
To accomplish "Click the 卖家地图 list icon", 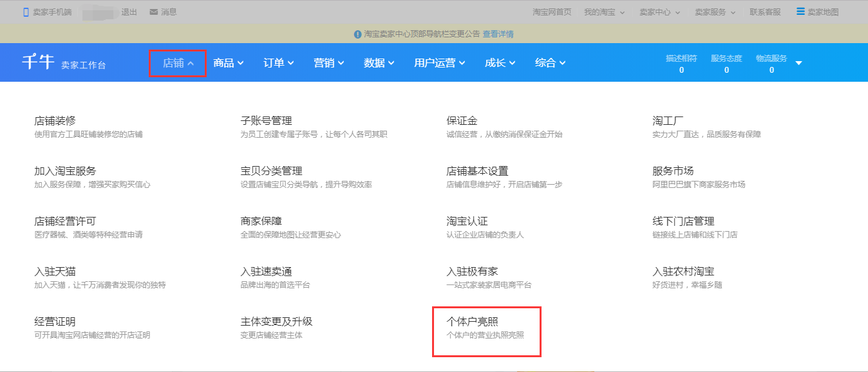I will (800, 10).
